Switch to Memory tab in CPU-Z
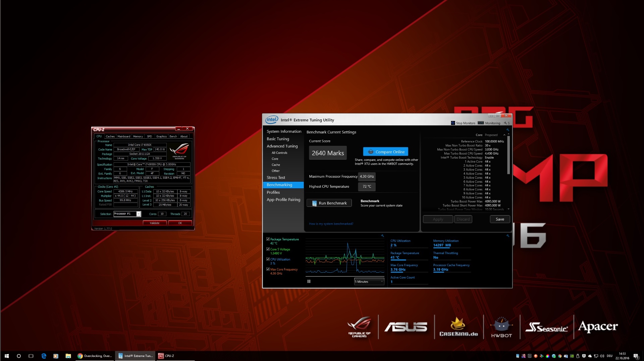This screenshot has width=644, height=361. [x=138, y=136]
